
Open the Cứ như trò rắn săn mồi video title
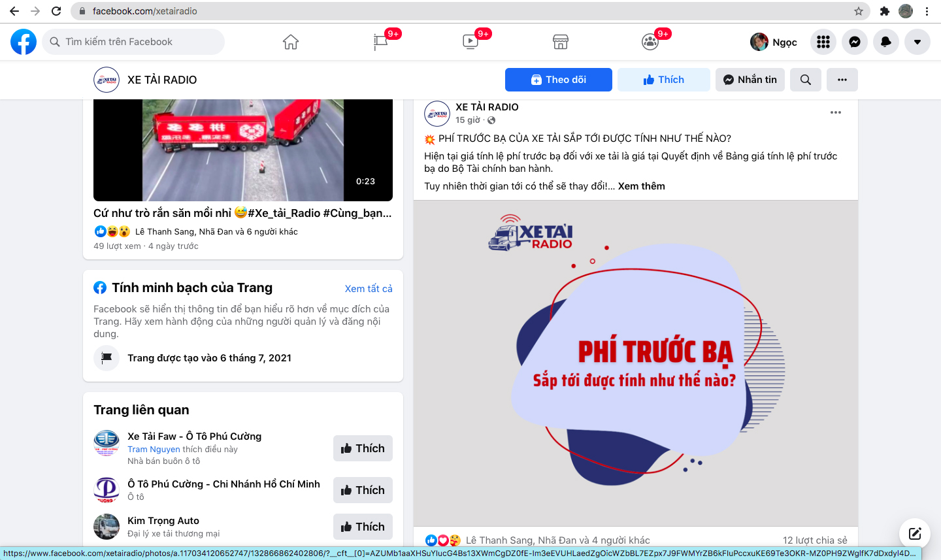[242, 213]
